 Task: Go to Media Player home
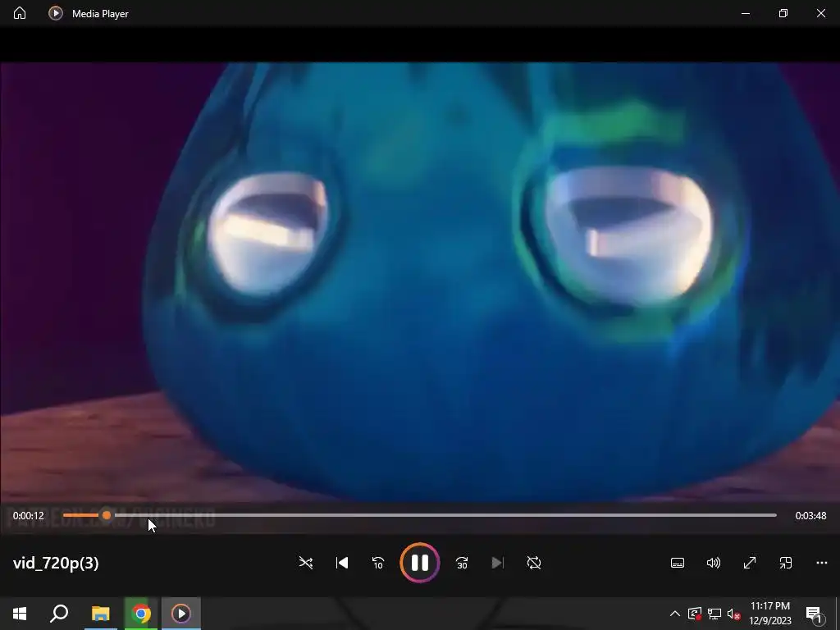point(20,13)
